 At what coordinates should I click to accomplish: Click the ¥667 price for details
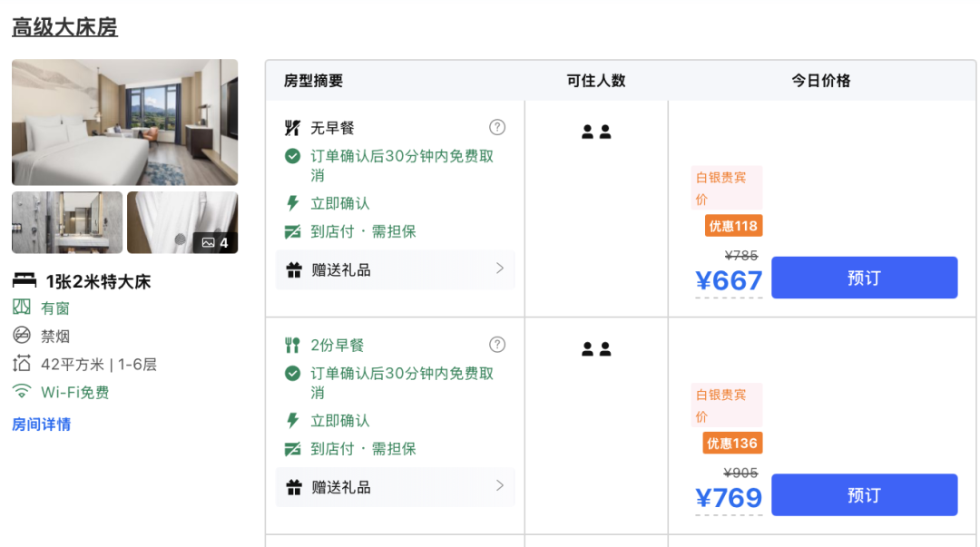729,281
